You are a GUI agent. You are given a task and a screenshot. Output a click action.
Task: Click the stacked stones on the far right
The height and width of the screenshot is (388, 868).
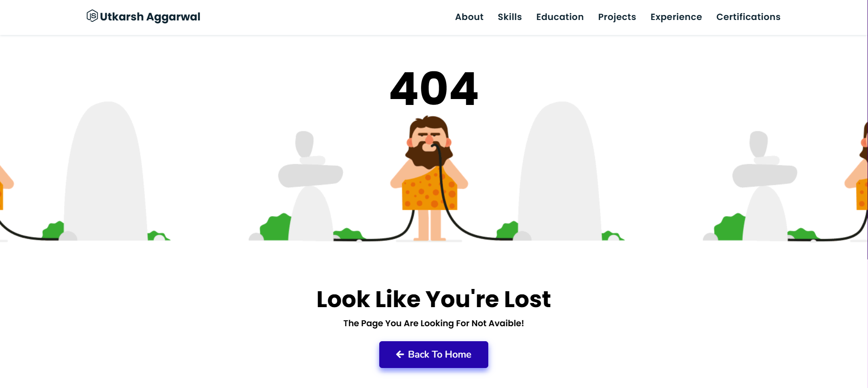765,186
